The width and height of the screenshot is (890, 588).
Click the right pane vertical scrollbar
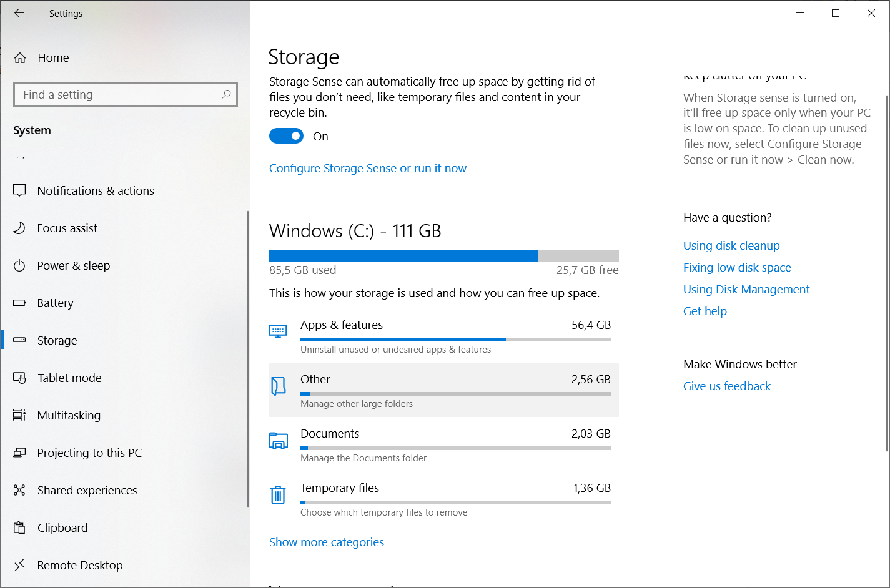[888, 273]
